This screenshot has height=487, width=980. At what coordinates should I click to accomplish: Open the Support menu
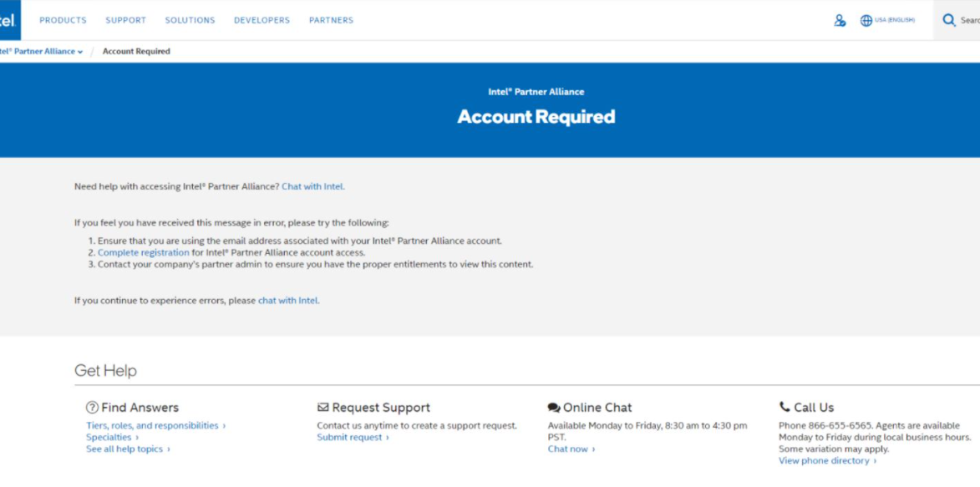click(125, 20)
